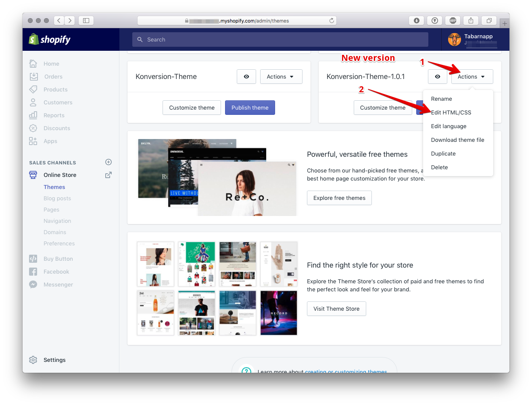Focus the Shopify search field
Screen dimensions: 532x405
tap(280, 39)
